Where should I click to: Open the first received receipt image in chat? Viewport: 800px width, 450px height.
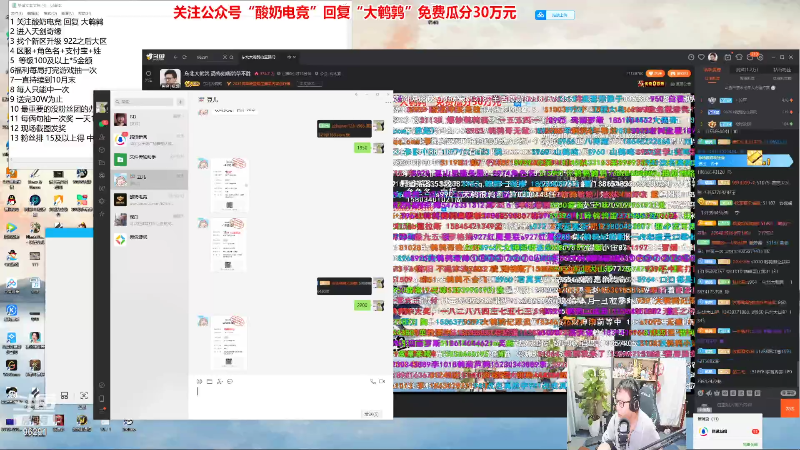coord(230,184)
